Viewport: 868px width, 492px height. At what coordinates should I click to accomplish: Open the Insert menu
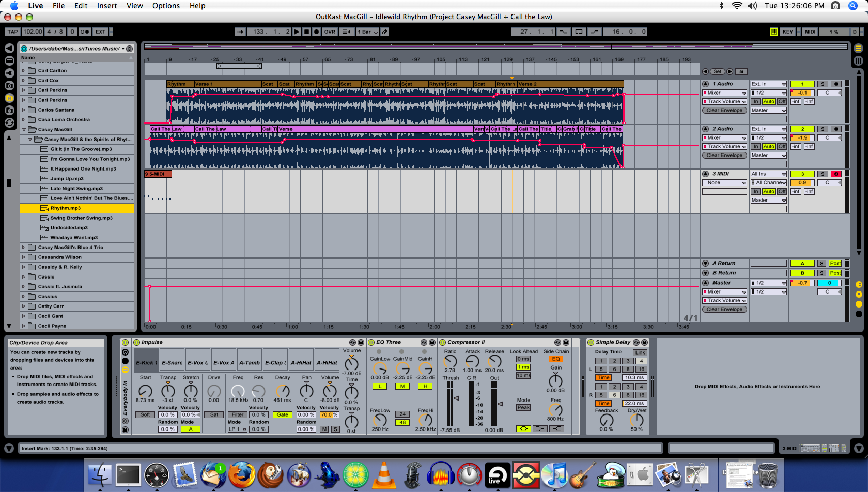tap(107, 6)
